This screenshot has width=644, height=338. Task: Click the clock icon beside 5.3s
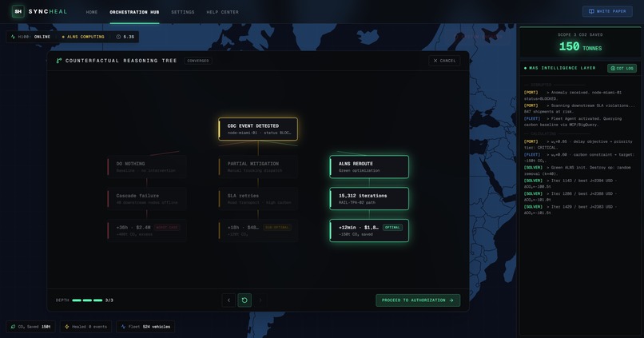click(118, 37)
